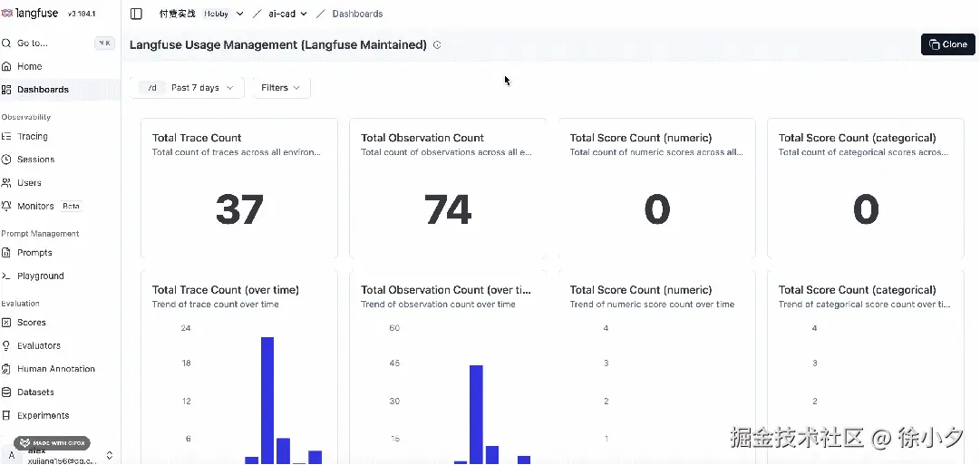
Task: Click the tallest bar in trace count chart
Action: tap(267, 400)
